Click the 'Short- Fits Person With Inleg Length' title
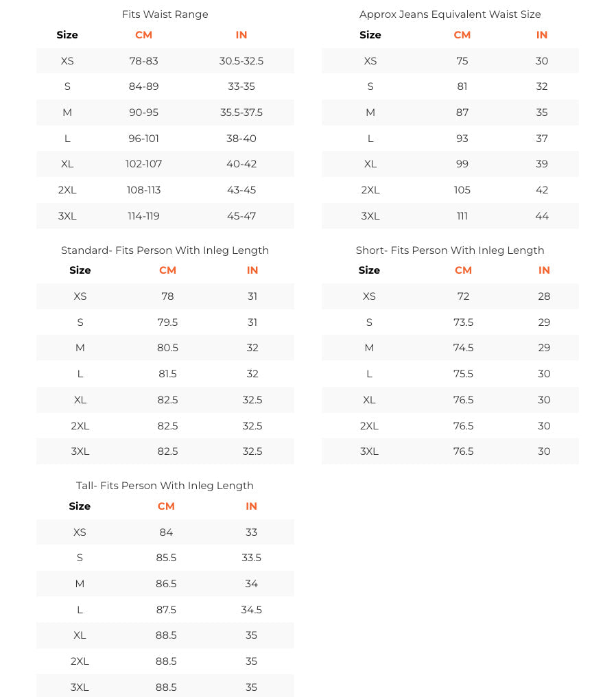The width and height of the screenshot is (616, 697). [450, 250]
